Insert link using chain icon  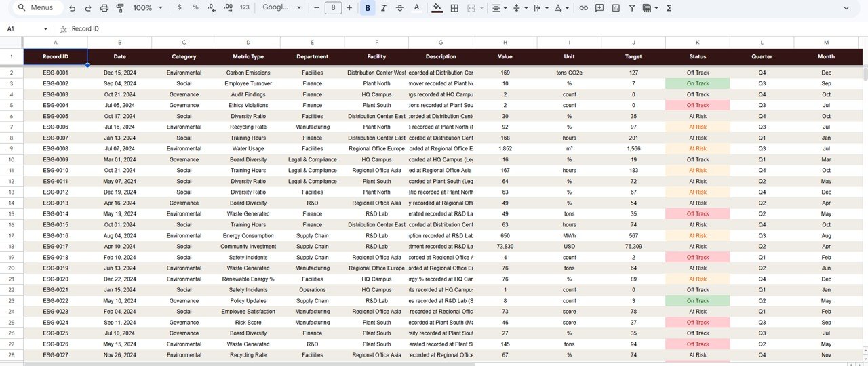click(583, 8)
